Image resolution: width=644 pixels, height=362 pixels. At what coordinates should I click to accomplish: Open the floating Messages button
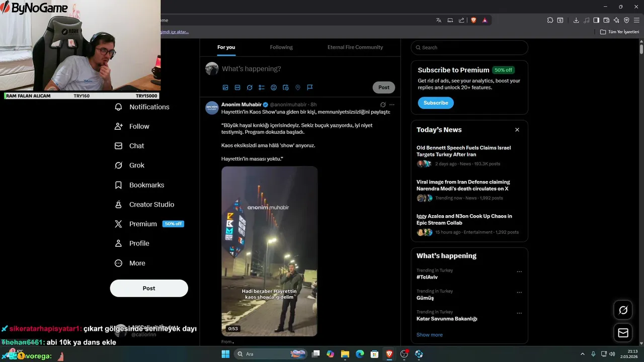click(623, 333)
